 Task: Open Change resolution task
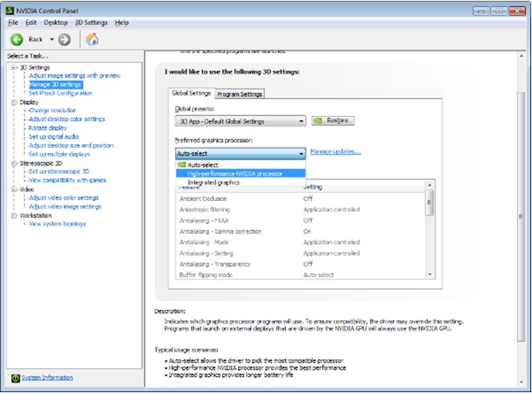[x=53, y=110]
